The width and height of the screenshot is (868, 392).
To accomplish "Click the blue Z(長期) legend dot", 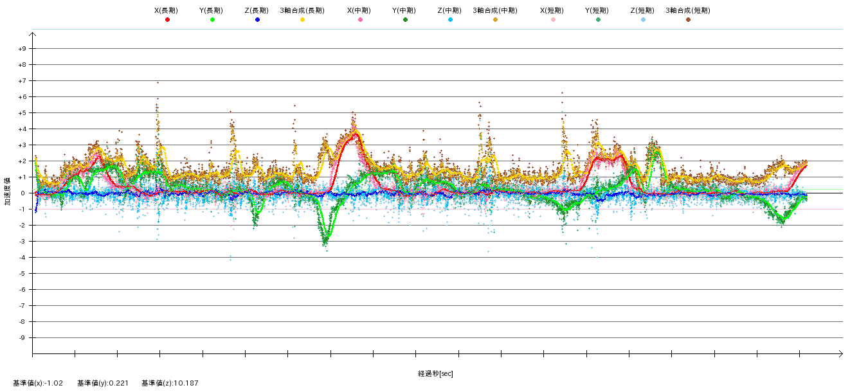I will 257,20.
